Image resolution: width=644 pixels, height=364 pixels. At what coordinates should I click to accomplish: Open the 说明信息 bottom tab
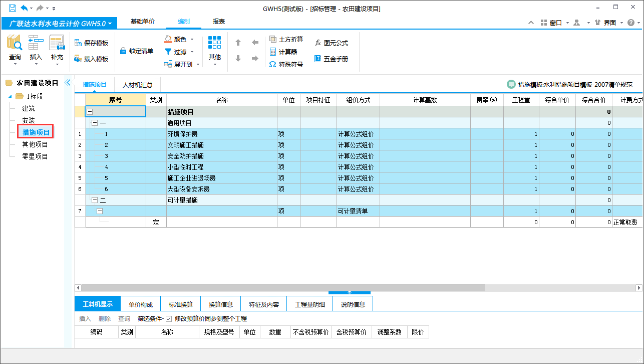pos(353,304)
